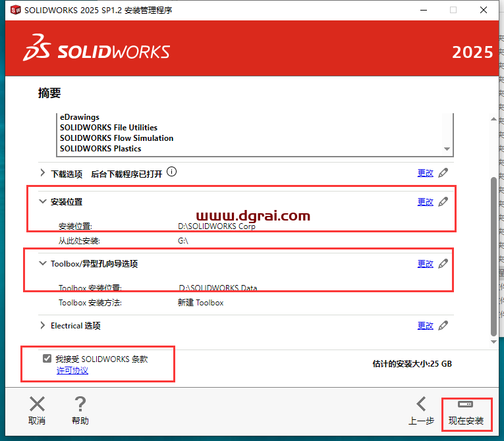This screenshot has width=504, height=441.
Task: Click the 取消 X button
Action: 37,411
